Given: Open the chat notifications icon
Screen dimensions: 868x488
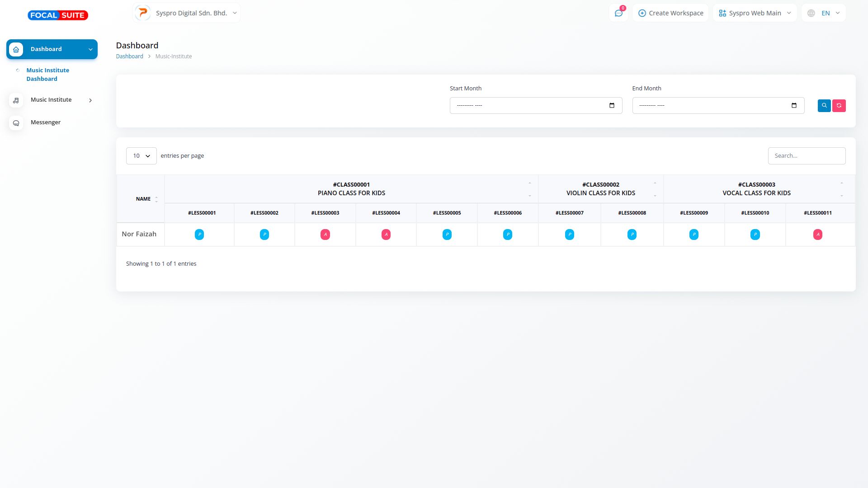Looking at the screenshot, I should 618,13.
